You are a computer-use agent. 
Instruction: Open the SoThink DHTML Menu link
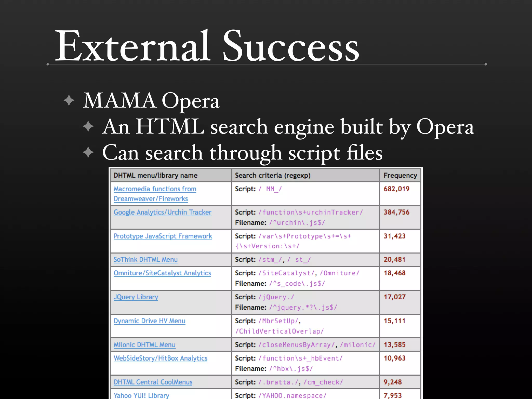pyautogui.click(x=146, y=260)
